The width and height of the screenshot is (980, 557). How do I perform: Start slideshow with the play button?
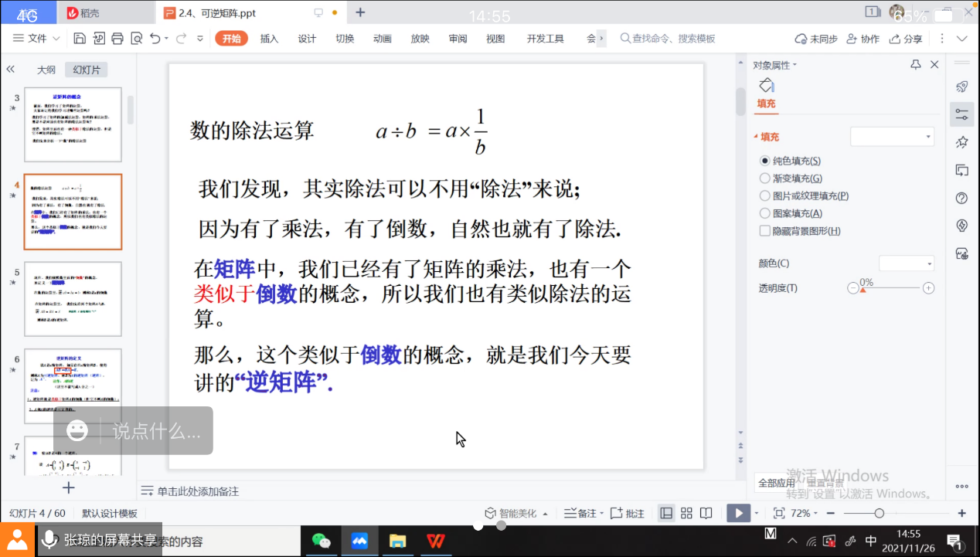tap(738, 513)
